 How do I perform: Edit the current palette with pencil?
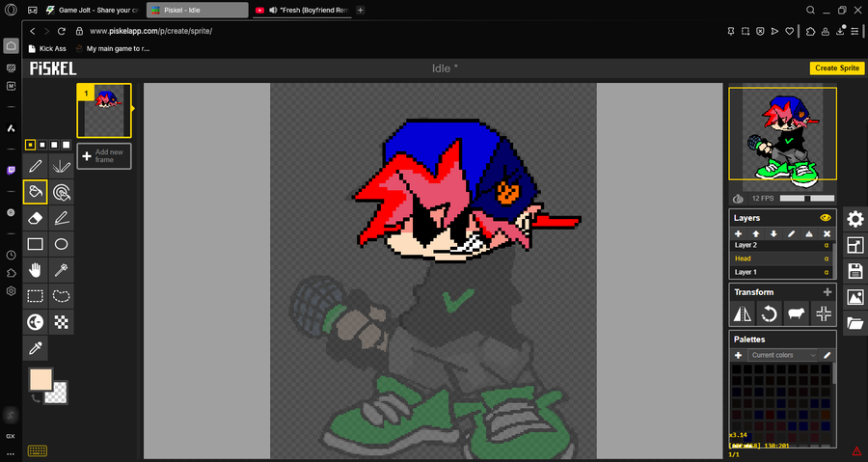(x=827, y=355)
